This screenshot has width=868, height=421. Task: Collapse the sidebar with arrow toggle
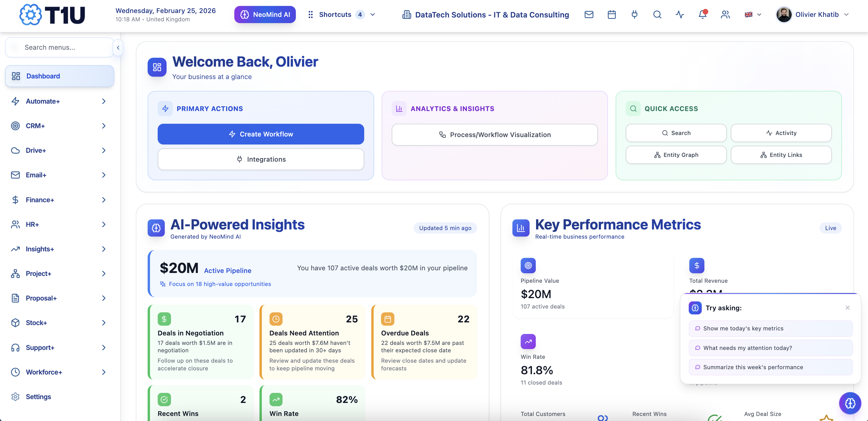tap(118, 48)
